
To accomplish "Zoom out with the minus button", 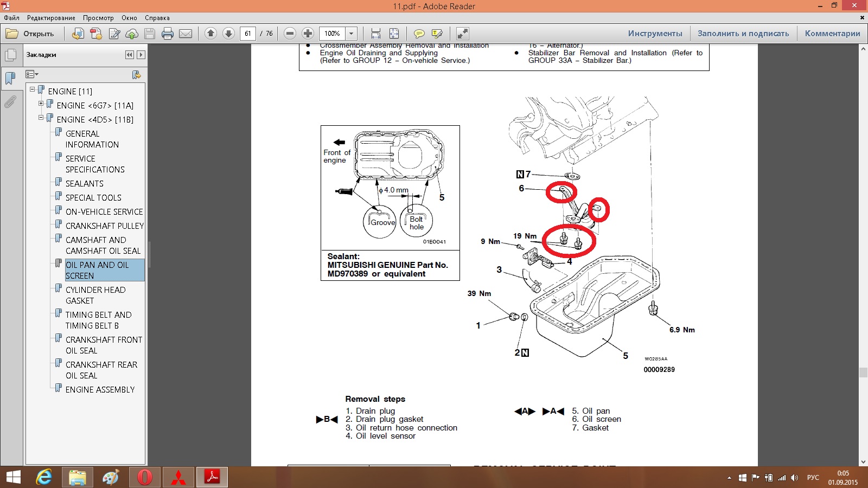I will (290, 34).
